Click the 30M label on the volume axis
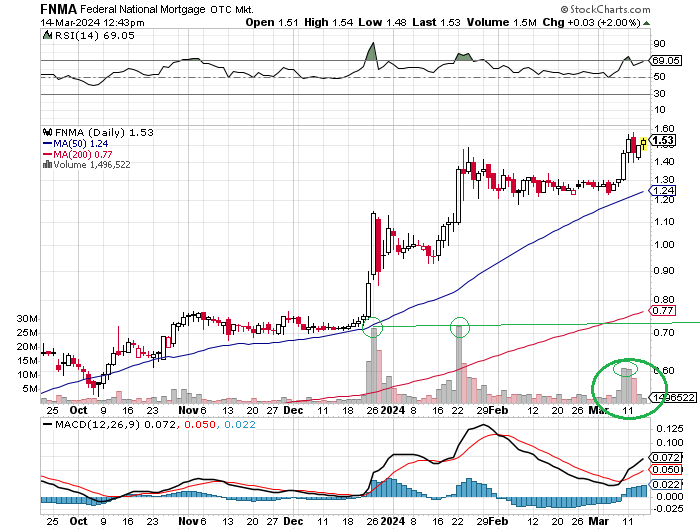Image resolution: width=700 pixels, height=530 pixels. (x=27, y=319)
